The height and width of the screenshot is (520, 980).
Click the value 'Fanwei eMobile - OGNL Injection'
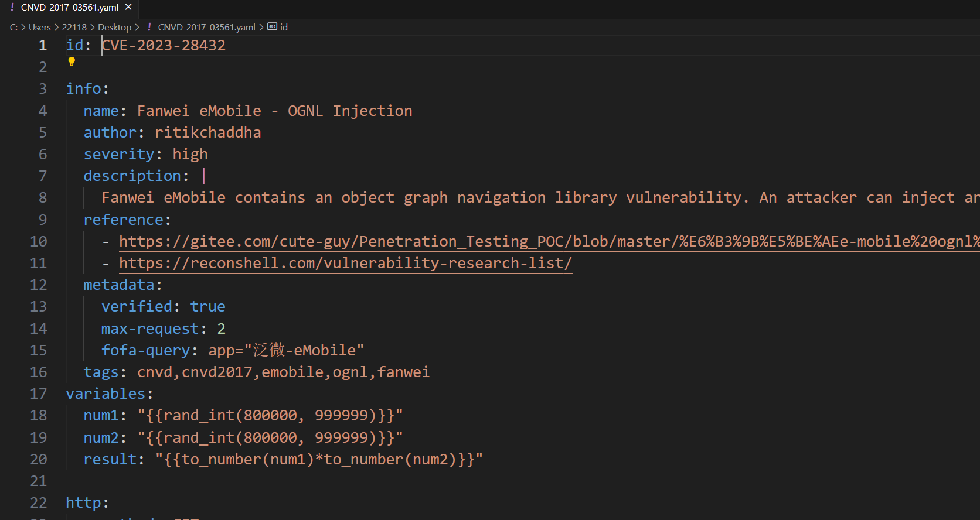point(275,111)
